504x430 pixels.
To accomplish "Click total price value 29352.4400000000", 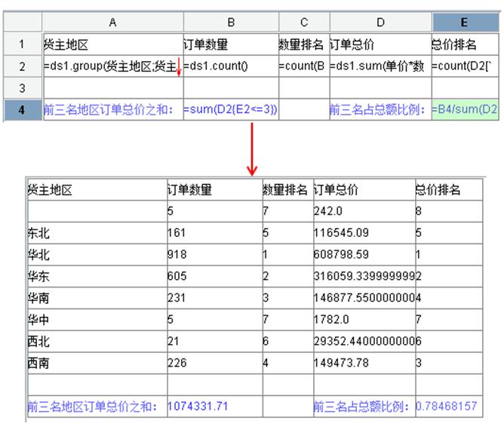I will 364,341.
